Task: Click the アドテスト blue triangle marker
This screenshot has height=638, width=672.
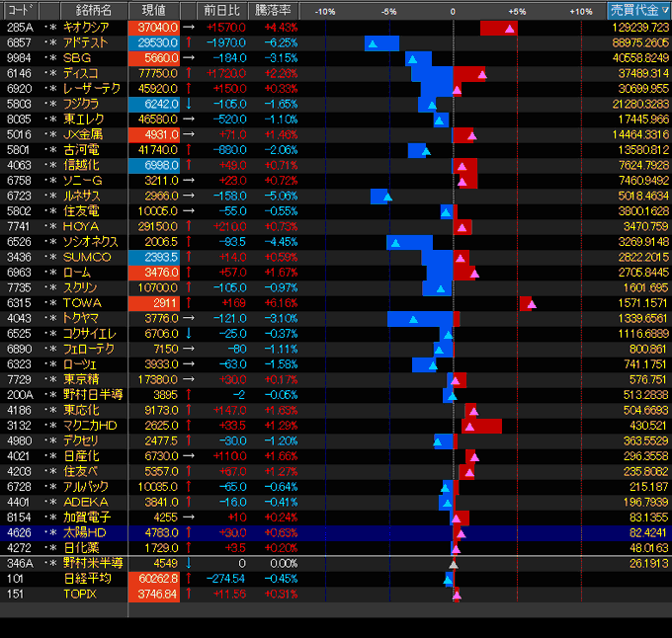Action: pyautogui.click(x=373, y=44)
